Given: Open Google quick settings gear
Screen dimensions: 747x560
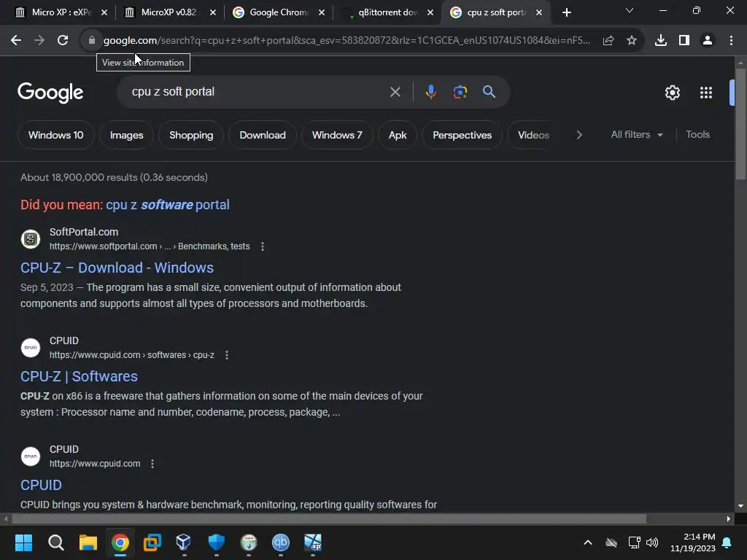Looking at the screenshot, I should pos(672,93).
